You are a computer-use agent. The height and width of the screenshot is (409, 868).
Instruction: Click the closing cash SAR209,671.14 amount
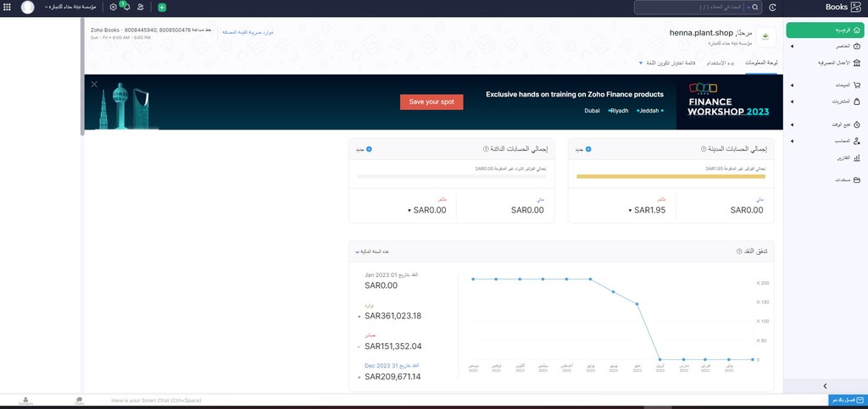(x=393, y=377)
